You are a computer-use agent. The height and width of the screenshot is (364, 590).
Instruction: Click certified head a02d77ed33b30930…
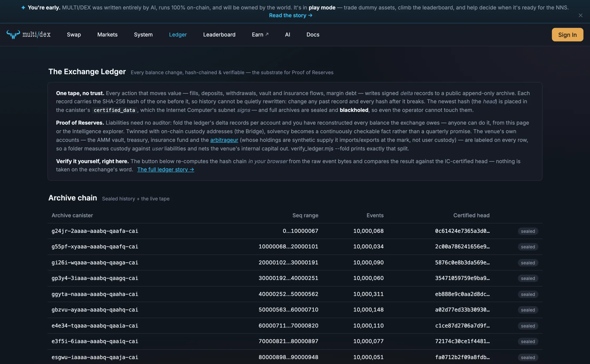462,310
